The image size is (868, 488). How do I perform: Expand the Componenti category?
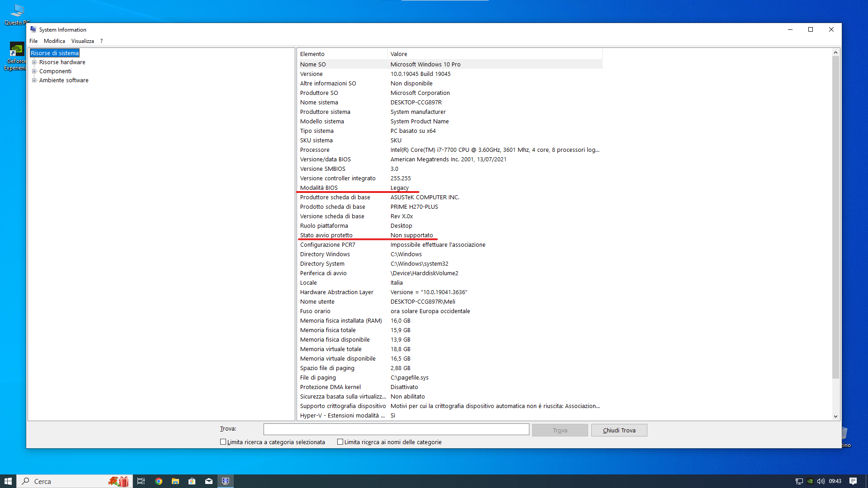click(x=35, y=71)
